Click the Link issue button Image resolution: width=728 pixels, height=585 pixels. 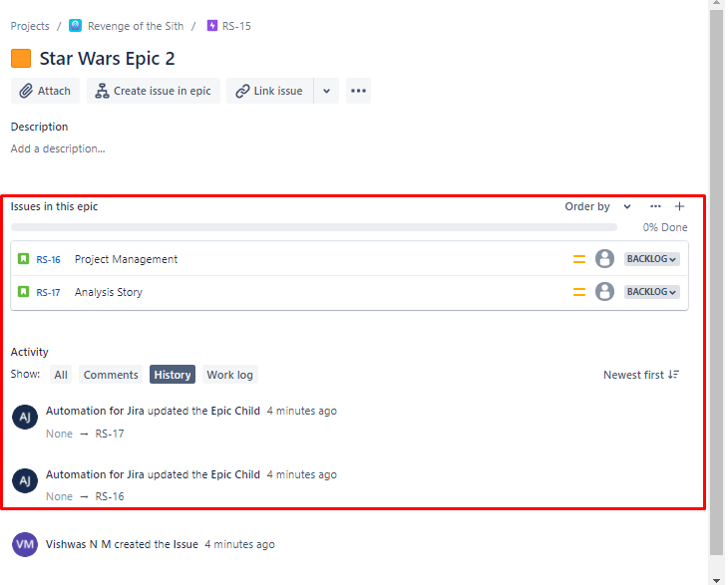pyautogui.click(x=269, y=91)
